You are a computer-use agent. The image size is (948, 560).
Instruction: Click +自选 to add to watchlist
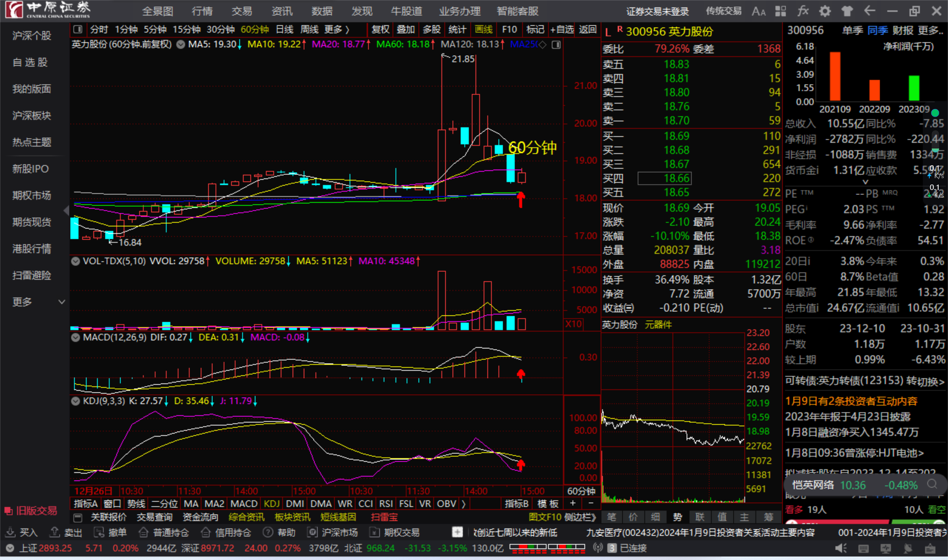[x=562, y=30]
